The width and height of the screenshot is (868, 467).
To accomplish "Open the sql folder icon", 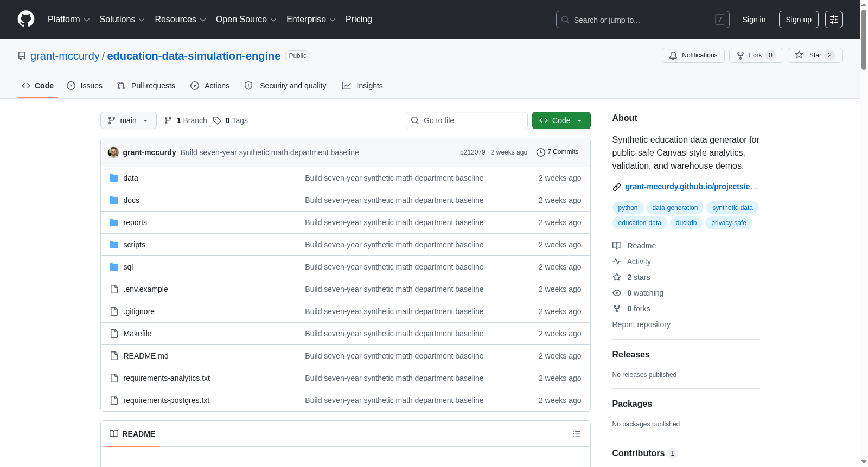I will click(114, 267).
